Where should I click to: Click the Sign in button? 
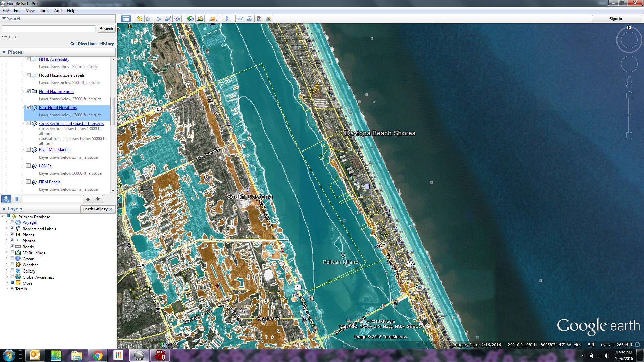(615, 19)
